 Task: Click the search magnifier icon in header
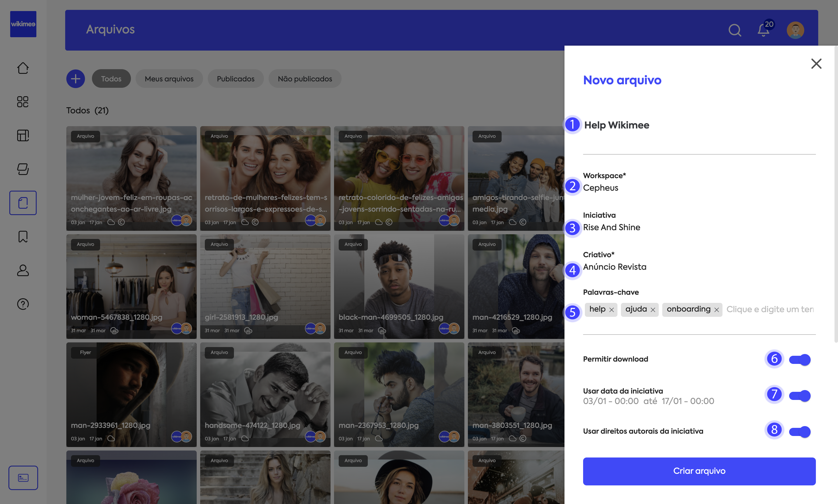point(735,30)
